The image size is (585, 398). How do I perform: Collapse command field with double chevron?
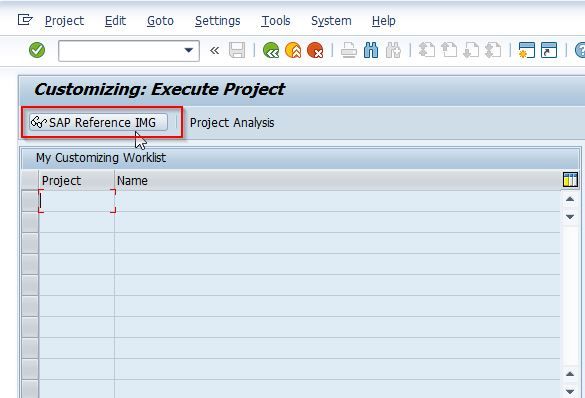coord(215,50)
